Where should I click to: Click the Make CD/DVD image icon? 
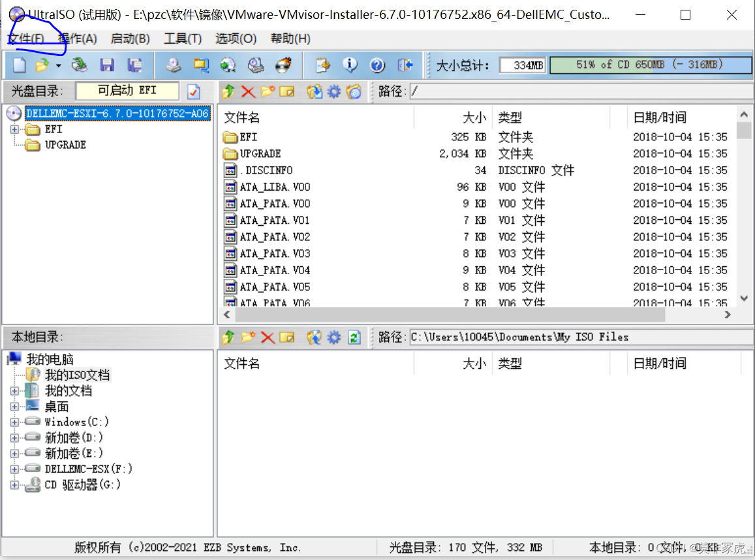point(174,65)
